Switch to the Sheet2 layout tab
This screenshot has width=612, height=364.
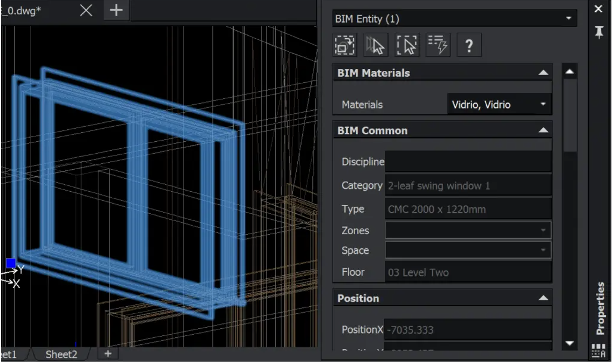61,354
